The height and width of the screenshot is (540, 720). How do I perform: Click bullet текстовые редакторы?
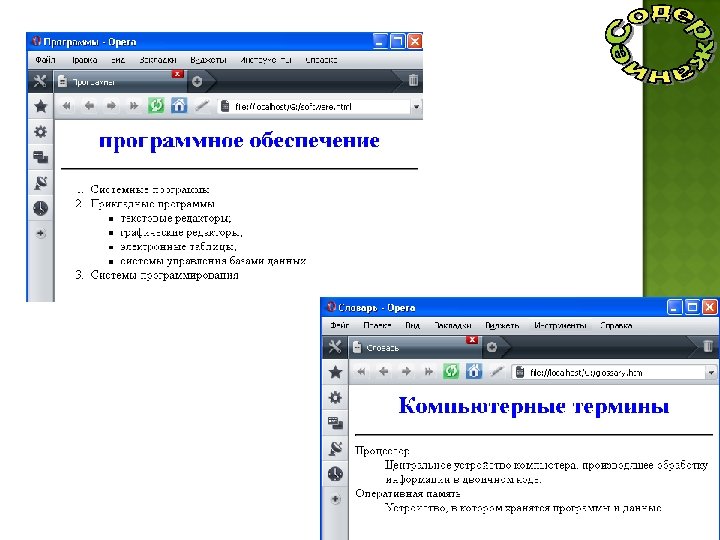coord(176,218)
